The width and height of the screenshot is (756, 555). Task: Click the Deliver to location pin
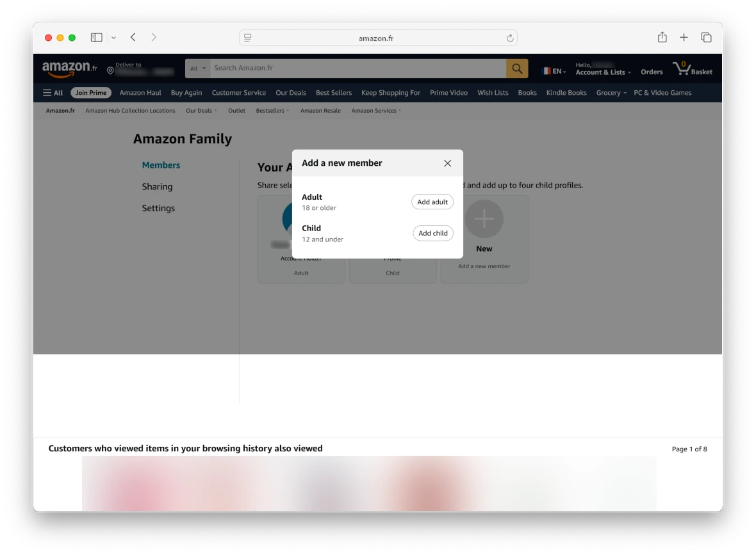[x=110, y=71]
